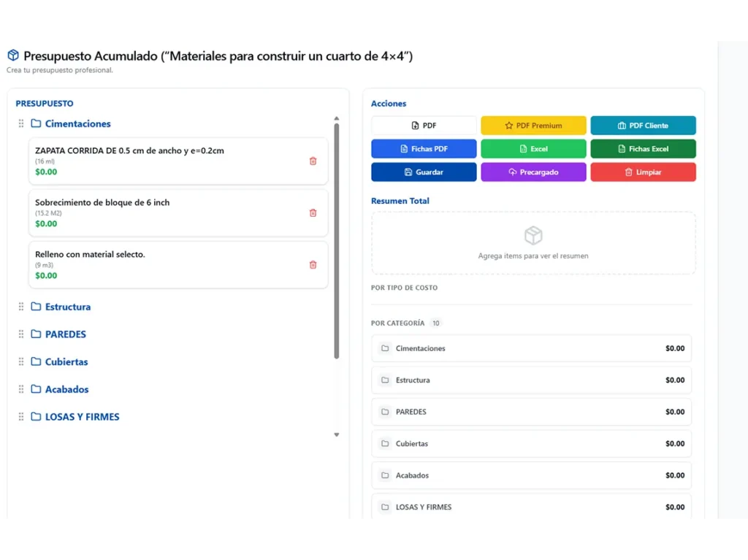Click the PDF Cliente button
Viewport: 748px width, 560px height.
pyautogui.click(x=643, y=126)
